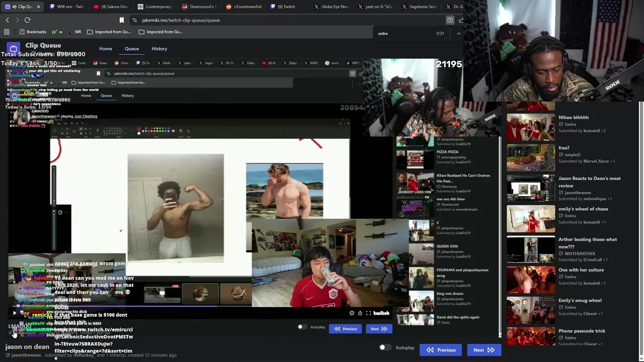Click the large Next clip button
This screenshot has height=362, width=644.
click(484, 350)
